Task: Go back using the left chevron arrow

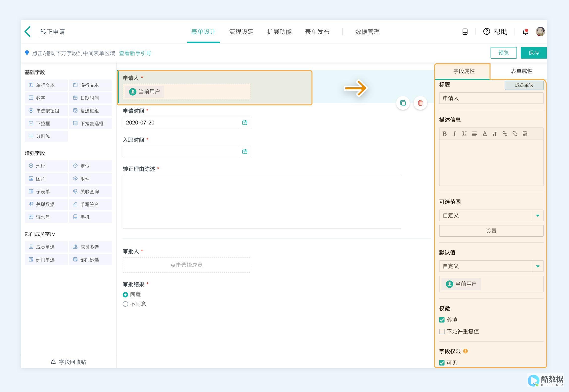Action: (28, 32)
